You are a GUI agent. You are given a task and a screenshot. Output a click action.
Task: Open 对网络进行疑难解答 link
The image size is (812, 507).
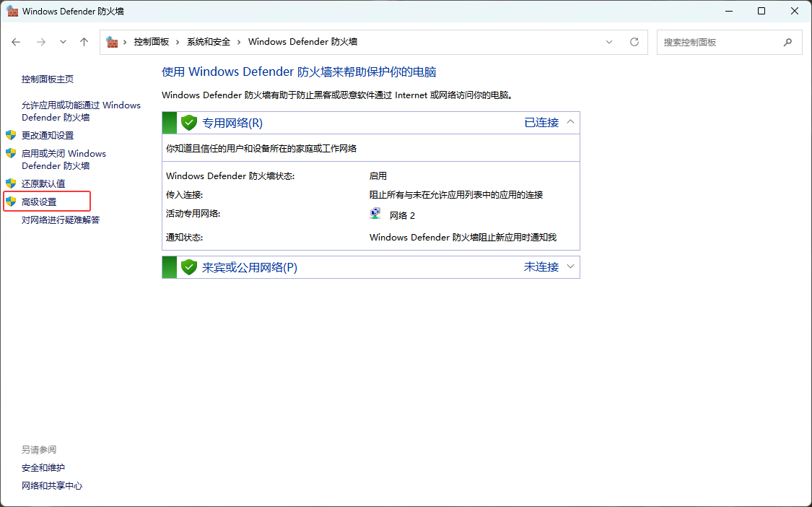pos(61,220)
